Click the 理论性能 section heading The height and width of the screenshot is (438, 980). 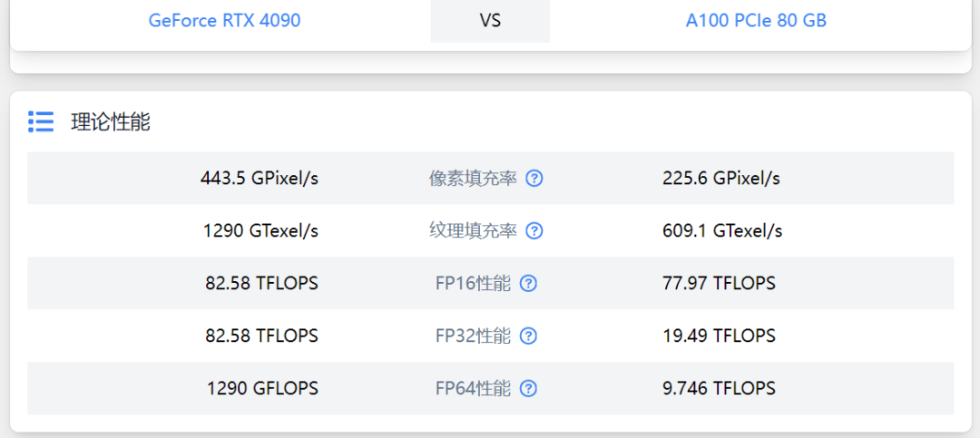(111, 122)
